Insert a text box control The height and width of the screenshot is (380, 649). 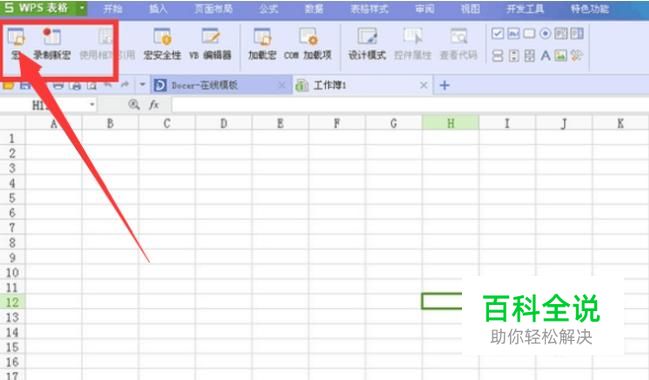(x=513, y=34)
